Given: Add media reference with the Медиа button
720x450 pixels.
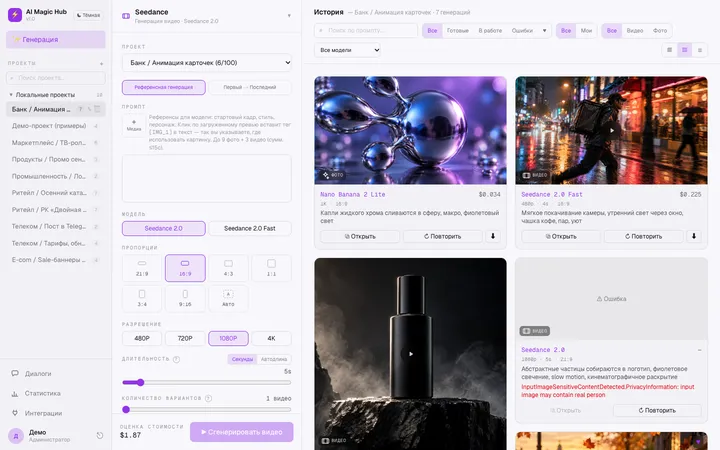Looking at the screenshot, I should point(134,125).
